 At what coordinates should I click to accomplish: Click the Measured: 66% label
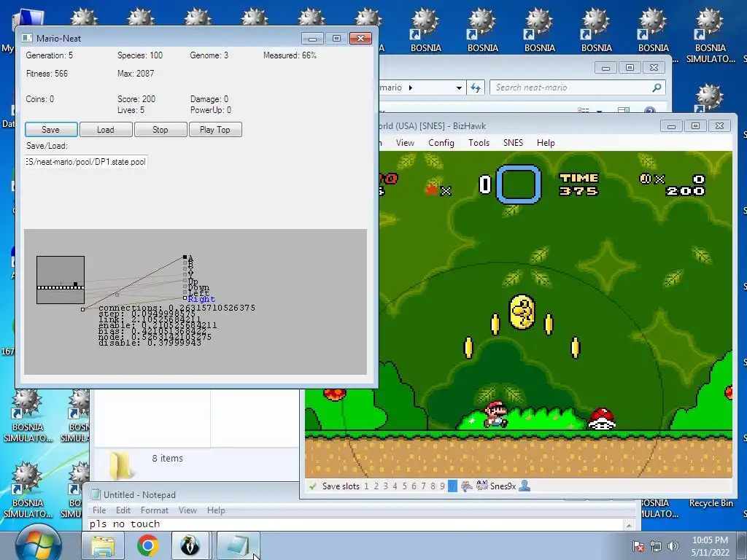pyautogui.click(x=290, y=55)
